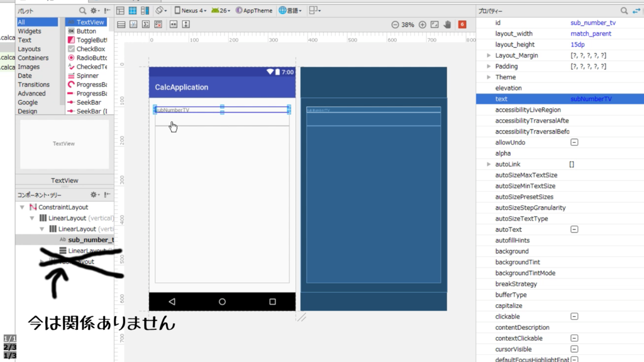Zoom in the layout preview

point(422,25)
